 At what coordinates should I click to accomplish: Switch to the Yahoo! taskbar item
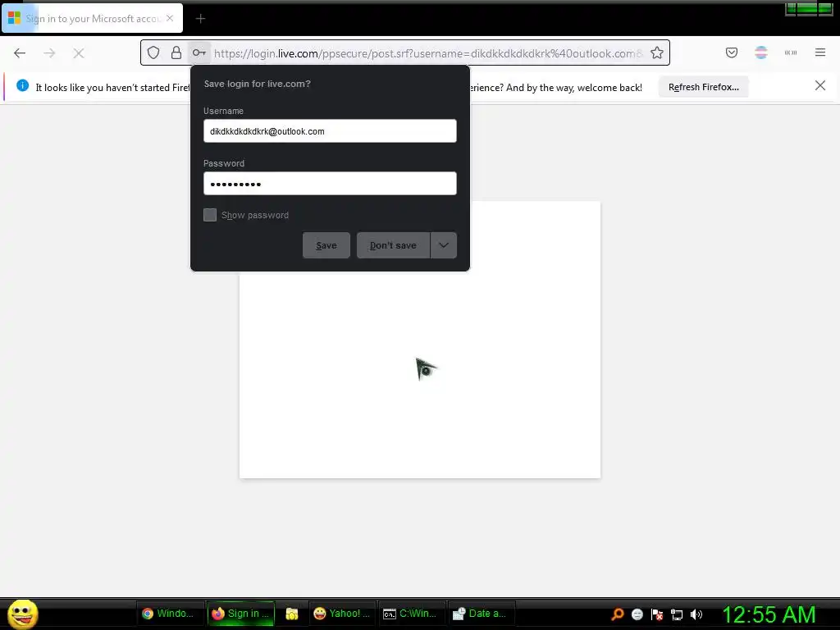click(342, 614)
